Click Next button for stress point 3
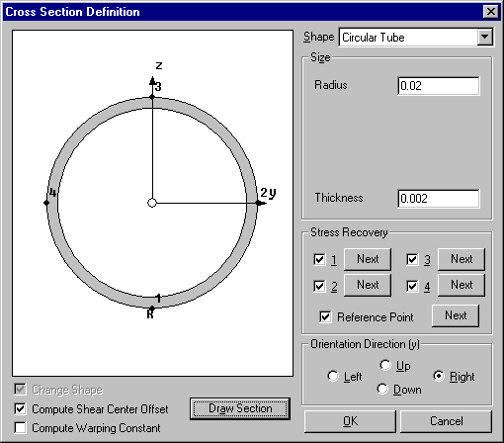 coord(462,259)
